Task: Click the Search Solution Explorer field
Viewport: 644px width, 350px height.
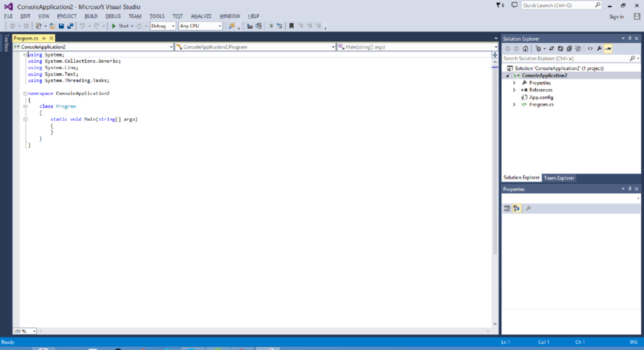Action: click(x=570, y=59)
